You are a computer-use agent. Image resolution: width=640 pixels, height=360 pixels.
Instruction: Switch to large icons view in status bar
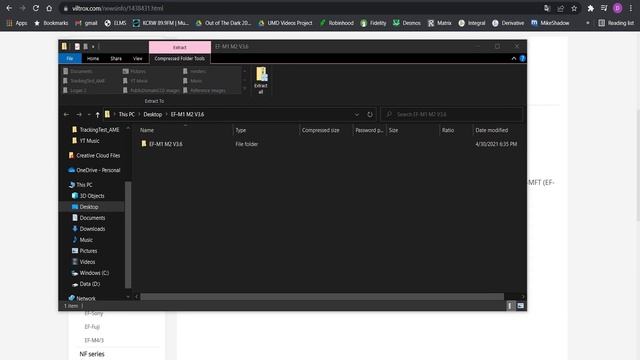coord(520,306)
